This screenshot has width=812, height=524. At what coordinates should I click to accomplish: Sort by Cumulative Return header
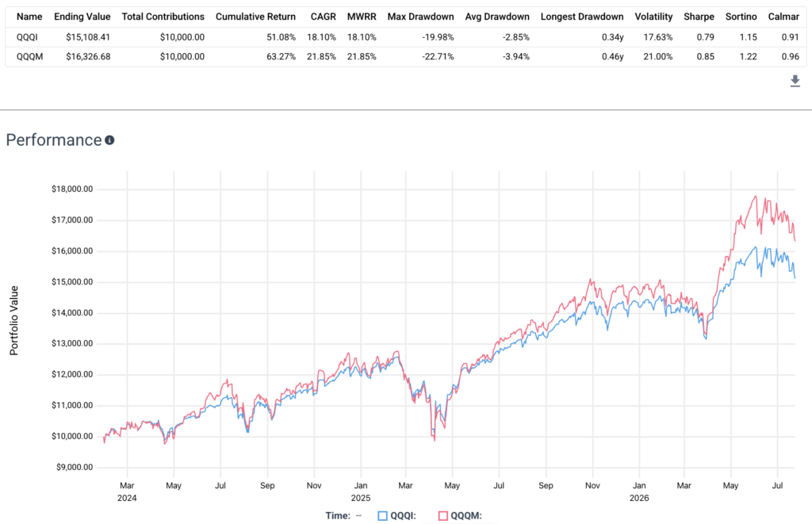click(256, 17)
